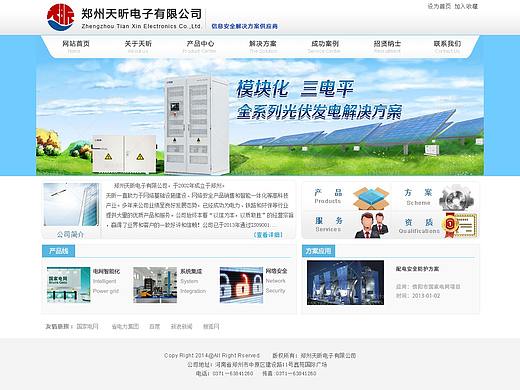Select the 产品线 section tab

point(58,251)
